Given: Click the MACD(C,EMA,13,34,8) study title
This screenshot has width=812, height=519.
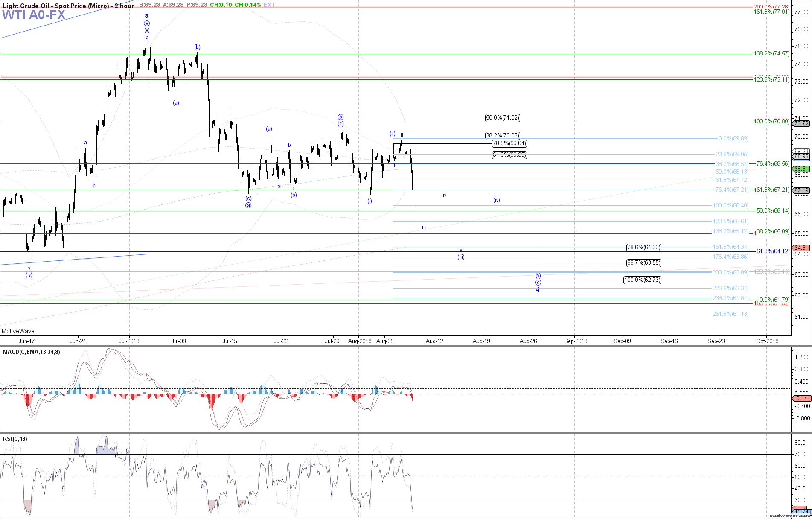Looking at the screenshot, I should pos(32,352).
